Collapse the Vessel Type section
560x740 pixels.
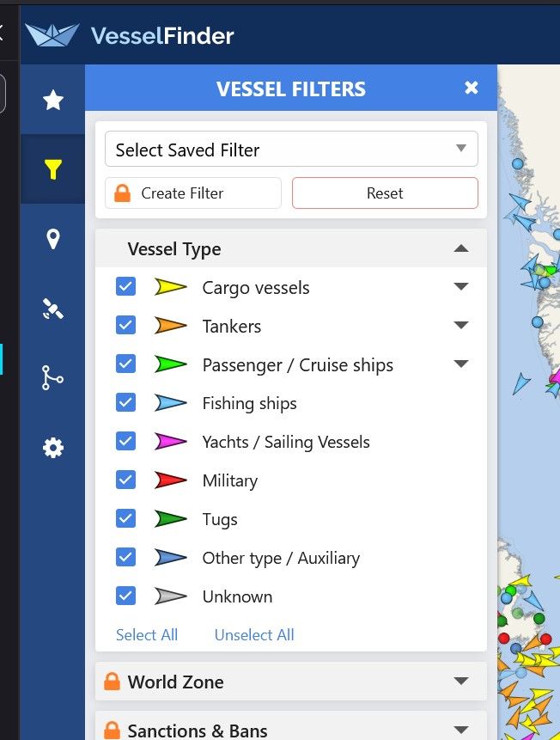461,249
